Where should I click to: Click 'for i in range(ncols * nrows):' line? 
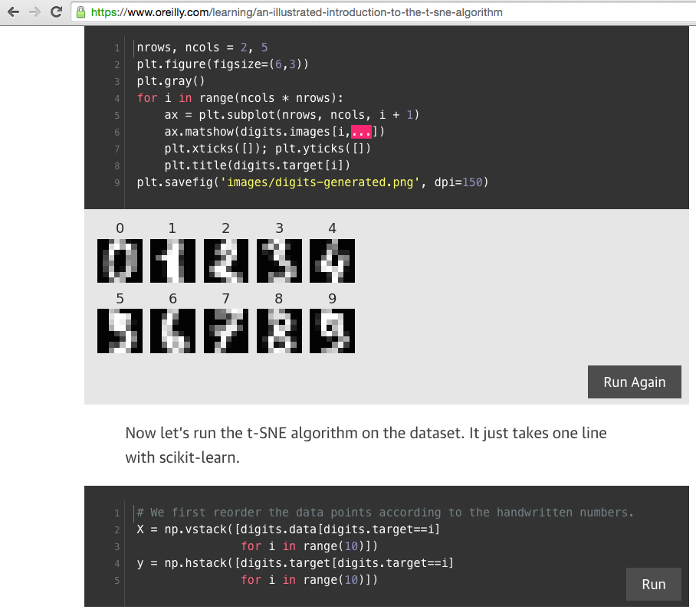(240, 98)
